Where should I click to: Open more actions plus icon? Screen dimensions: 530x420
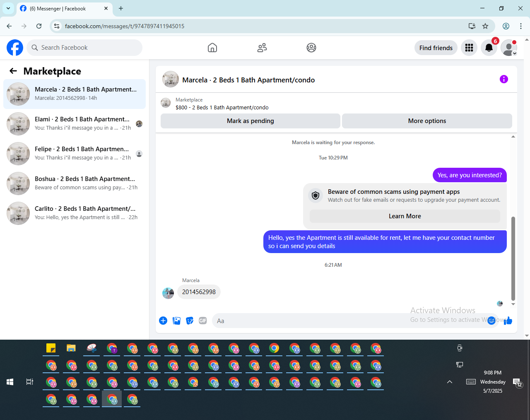[163, 321]
